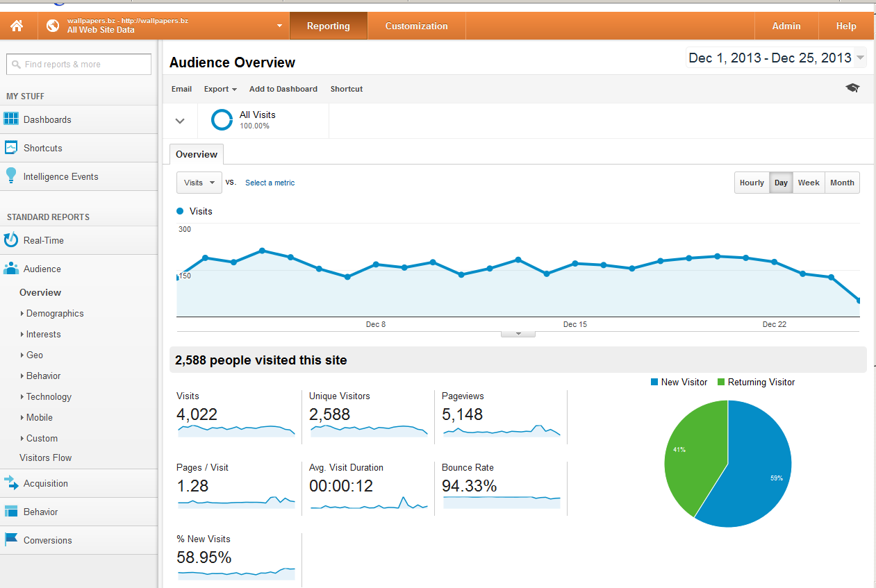The image size is (876, 588).
Task: Expand the Demographics section in the sidebar
Action: 55,313
